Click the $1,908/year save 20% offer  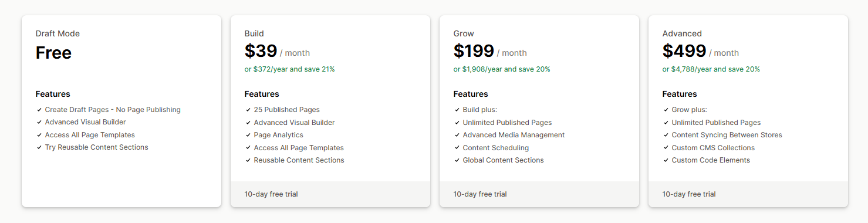point(502,69)
